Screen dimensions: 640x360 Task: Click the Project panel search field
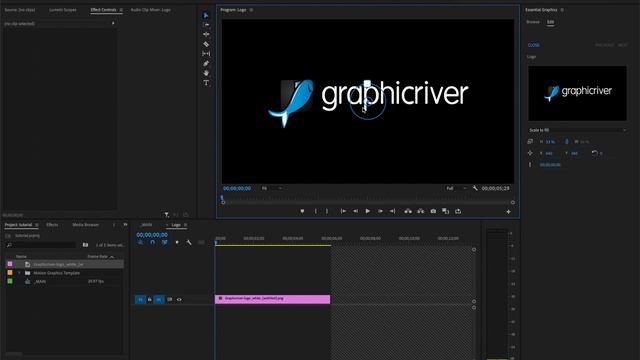pos(41,245)
